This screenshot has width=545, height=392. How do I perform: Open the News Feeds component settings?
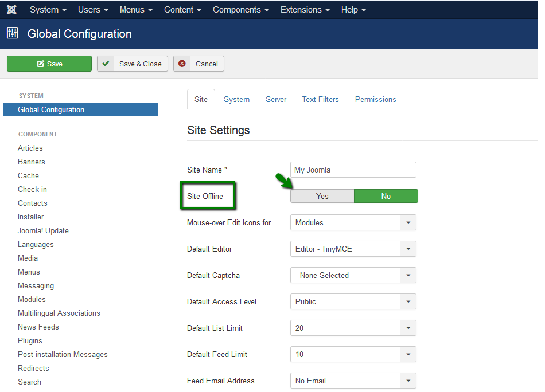[38, 327]
